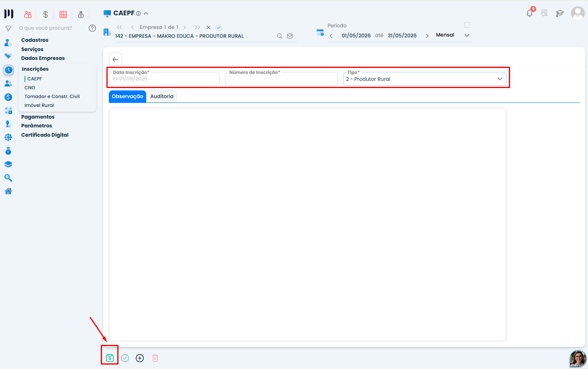Open CNO under Inscrições

click(30, 88)
